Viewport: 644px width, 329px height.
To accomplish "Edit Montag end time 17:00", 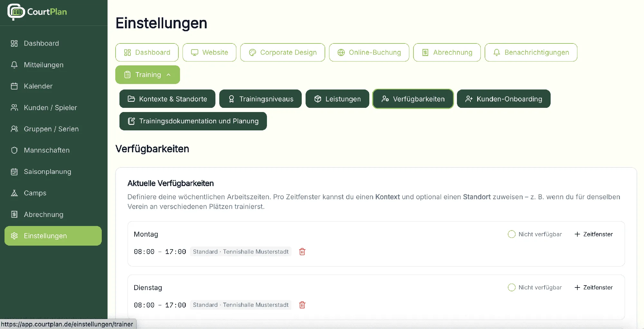I will click(x=175, y=252).
